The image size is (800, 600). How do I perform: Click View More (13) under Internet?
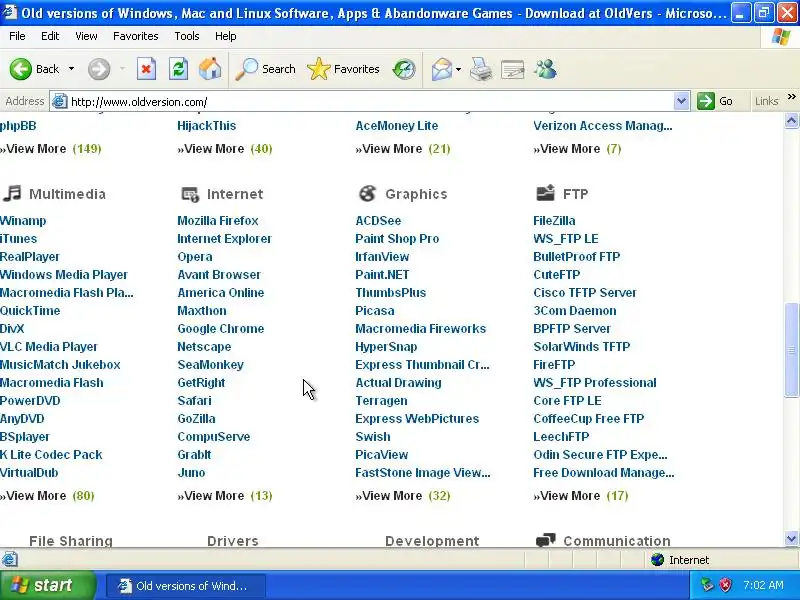click(224, 496)
